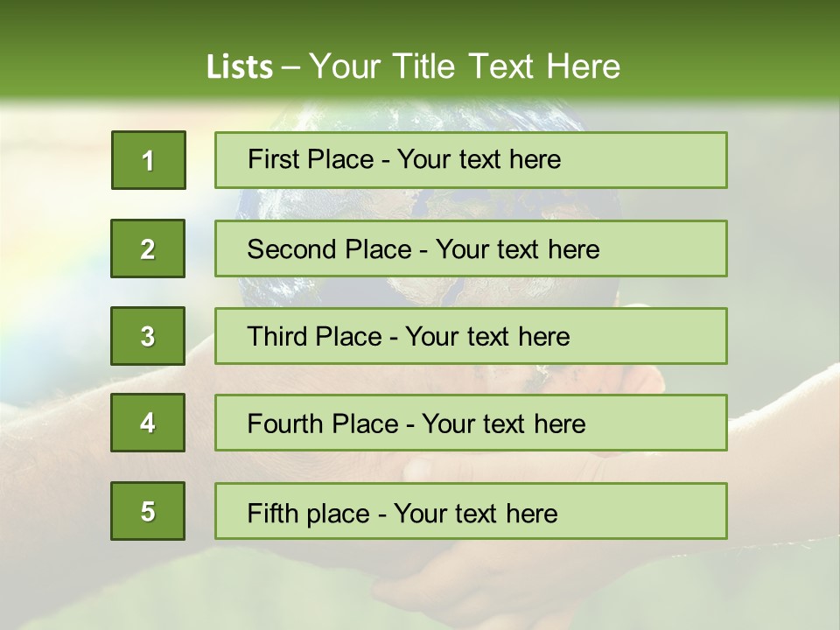Click the dash in the slide title

(291, 67)
